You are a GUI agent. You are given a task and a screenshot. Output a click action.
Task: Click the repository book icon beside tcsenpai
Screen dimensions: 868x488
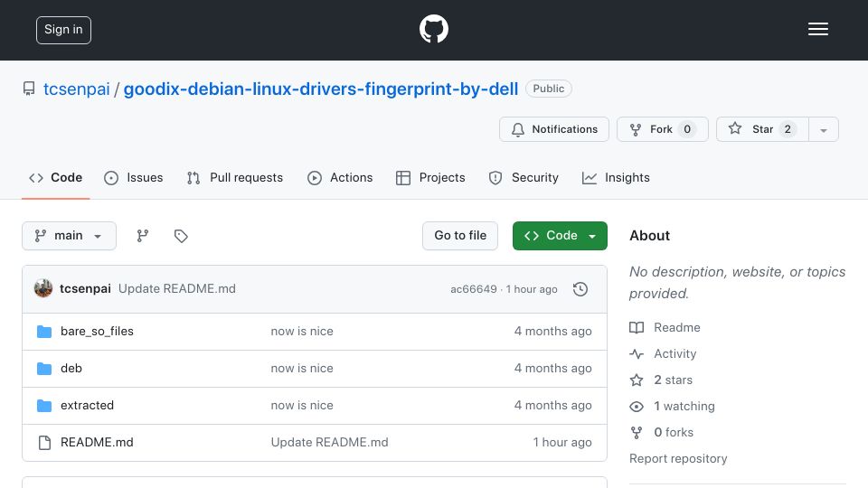tap(29, 89)
